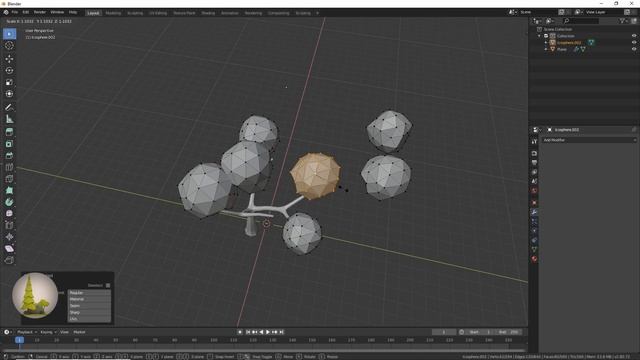The width and height of the screenshot is (640, 360).
Task: Open the Playback dropdown in timeline
Action: coord(27,332)
